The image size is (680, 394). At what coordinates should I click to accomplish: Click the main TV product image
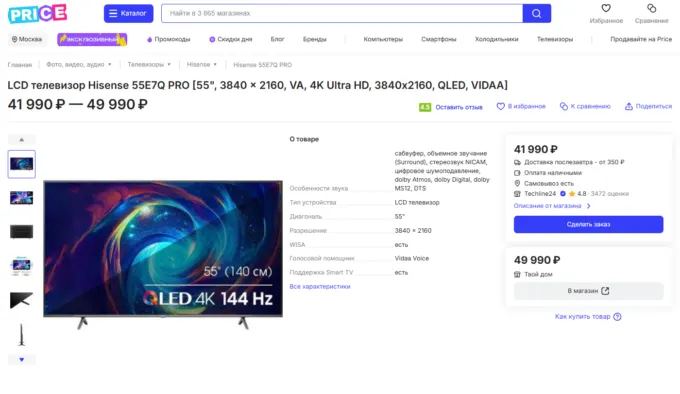(x=163, y=255)
